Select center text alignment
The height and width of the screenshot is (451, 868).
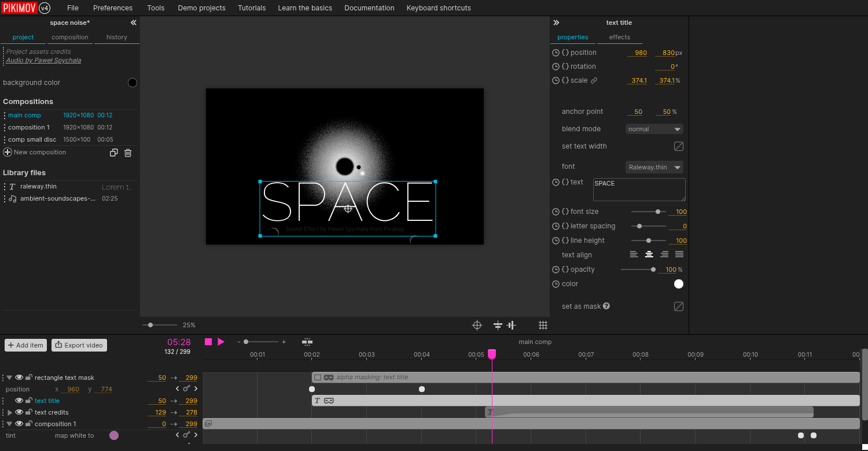click(x=649, y=254)
